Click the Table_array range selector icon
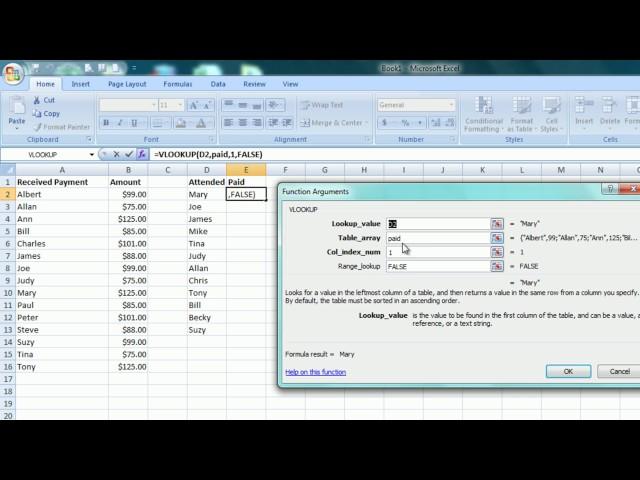This screenshot has width=640, height=480. point(496,238)
